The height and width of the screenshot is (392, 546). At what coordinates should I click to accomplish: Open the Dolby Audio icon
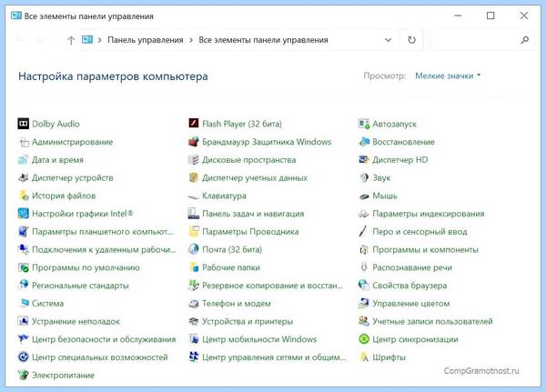(24, 124)
